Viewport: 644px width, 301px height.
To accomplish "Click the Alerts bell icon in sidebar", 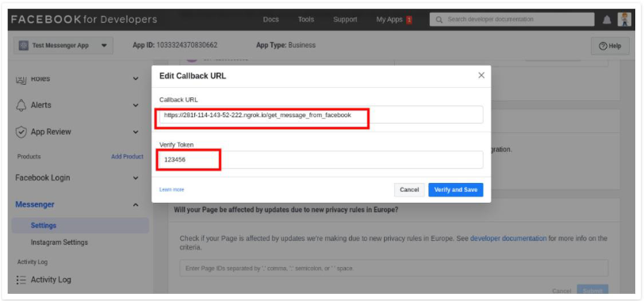I will click(21, 105).
